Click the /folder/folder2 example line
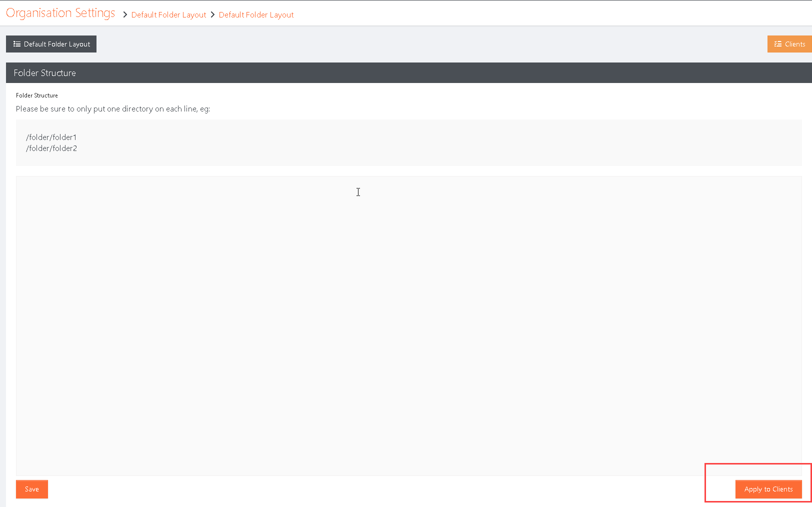812x507 pixels. coord(51,148)
